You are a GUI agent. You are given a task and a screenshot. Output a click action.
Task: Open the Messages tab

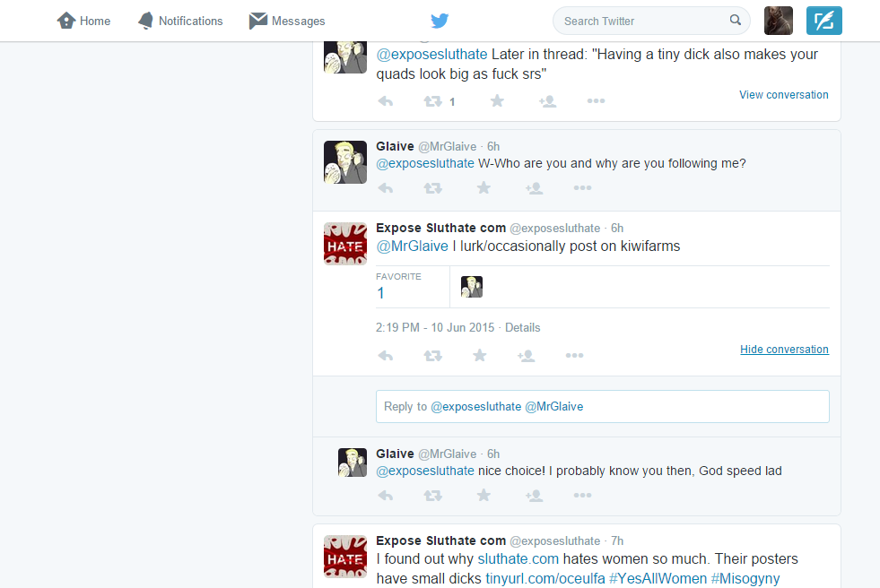(287, 21)
